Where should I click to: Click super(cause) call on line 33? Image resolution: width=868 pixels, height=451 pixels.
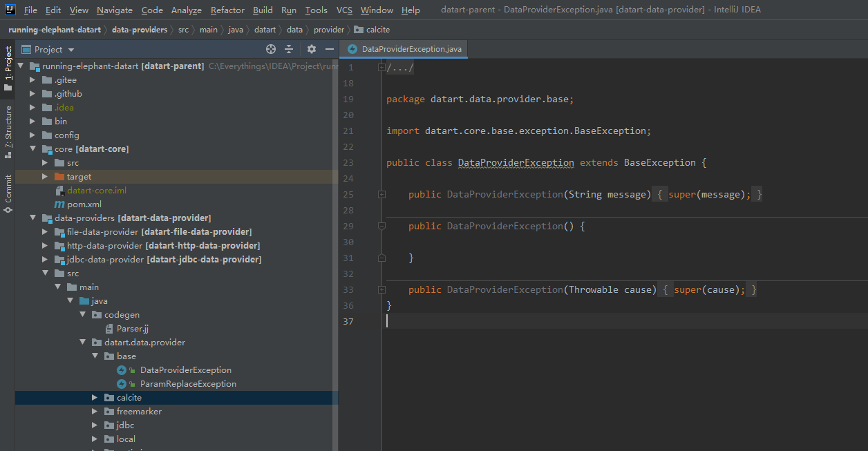coord(706,290)
